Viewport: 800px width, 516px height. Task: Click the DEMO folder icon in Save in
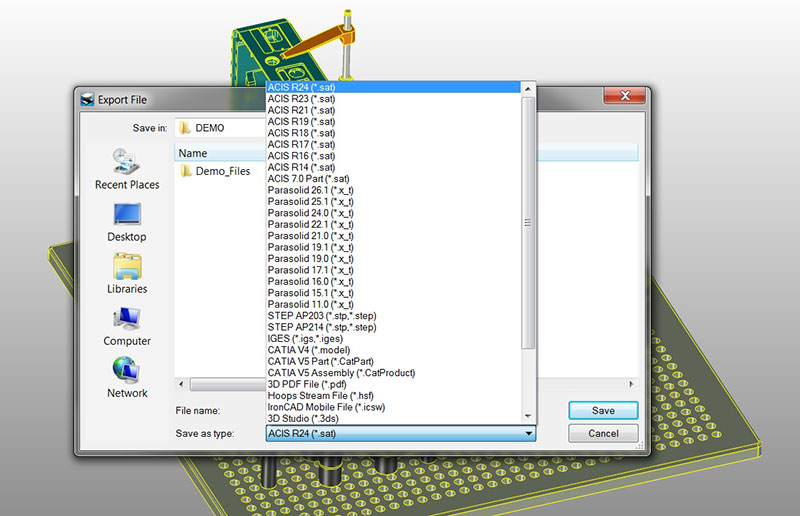coord(185,128)
